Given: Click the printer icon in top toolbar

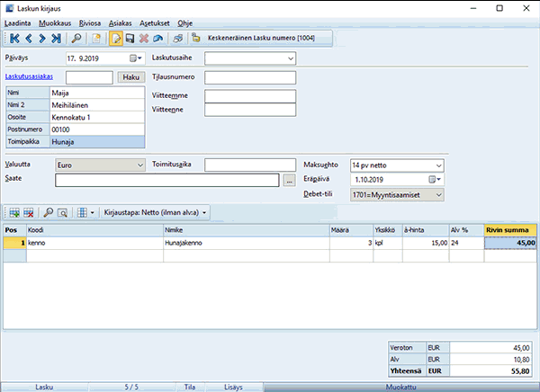Looking at the screenshot, I should point(179,39).
